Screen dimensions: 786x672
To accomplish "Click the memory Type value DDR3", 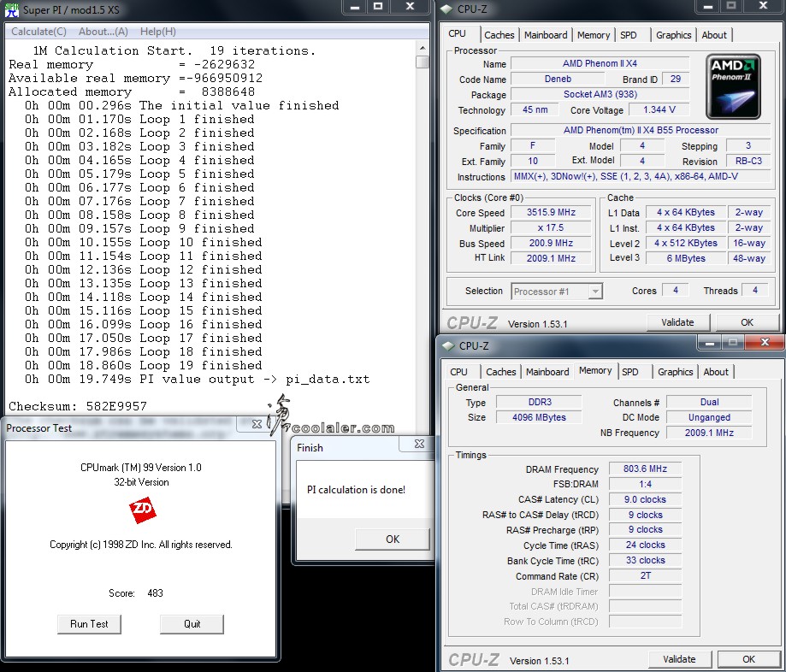I will click(540, 402).
